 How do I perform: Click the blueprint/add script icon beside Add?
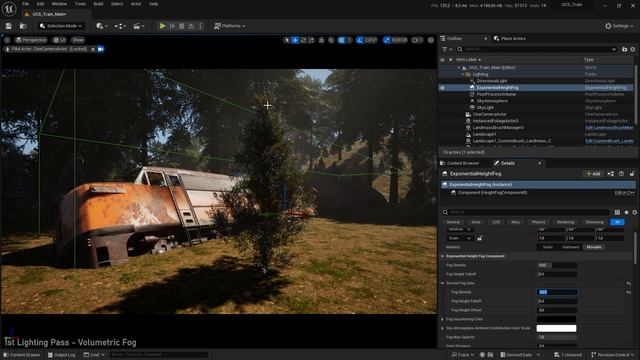pos(611,174)
